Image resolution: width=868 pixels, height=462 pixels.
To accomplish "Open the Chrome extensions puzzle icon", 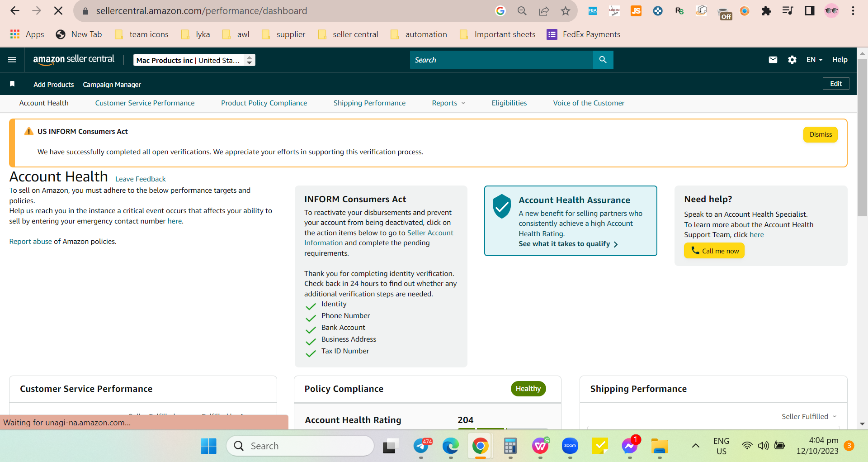I will (x=766, y=11).
